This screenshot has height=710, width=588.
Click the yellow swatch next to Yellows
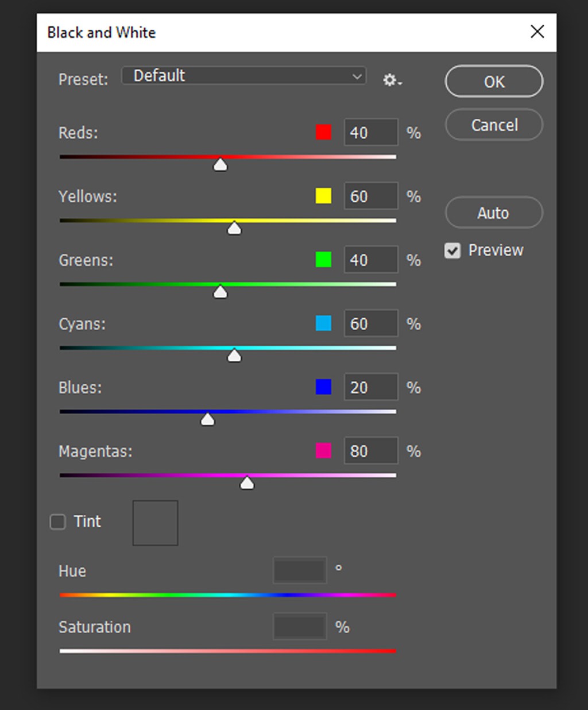[323, 196]
